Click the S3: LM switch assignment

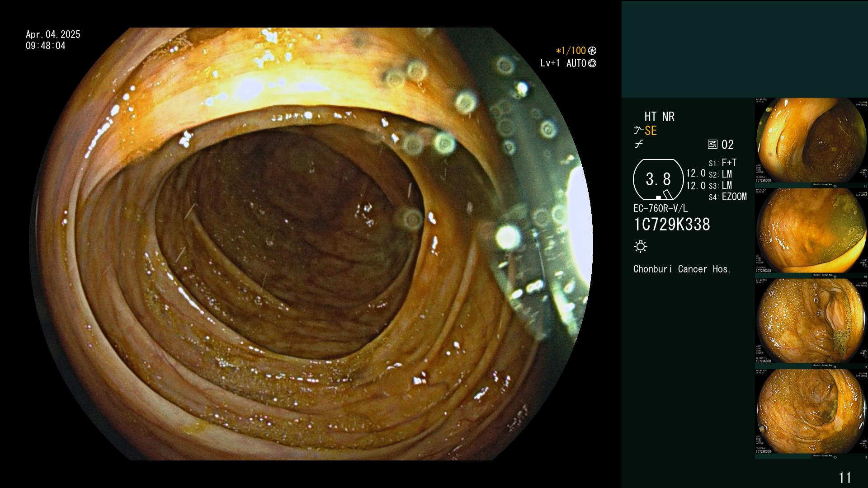pos(720,185)
